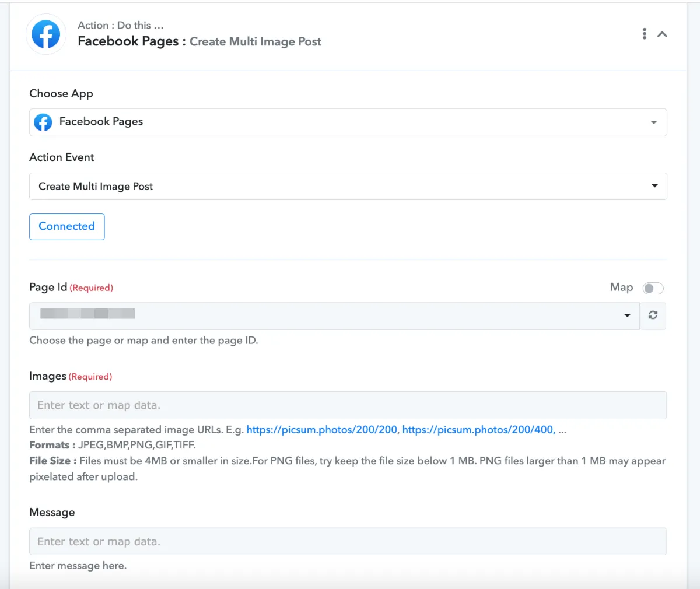Image resolution: width=700 pixels, height=589 pixels.
Task: Click the Facebook logo in the action header
Action: (46, 34)
